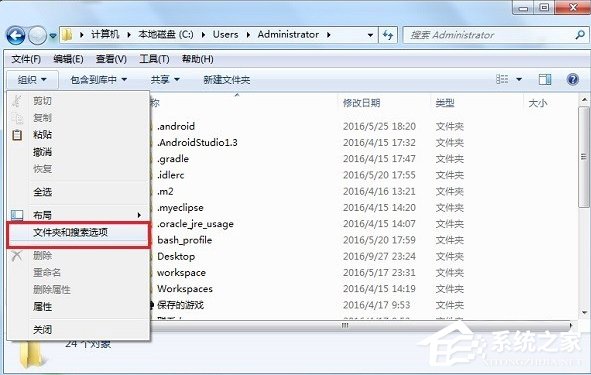Click date 2016/9/27 23:24 of Desktop
Image resolution: width=591 pixels, height=375 pixels.
point(379,256)
